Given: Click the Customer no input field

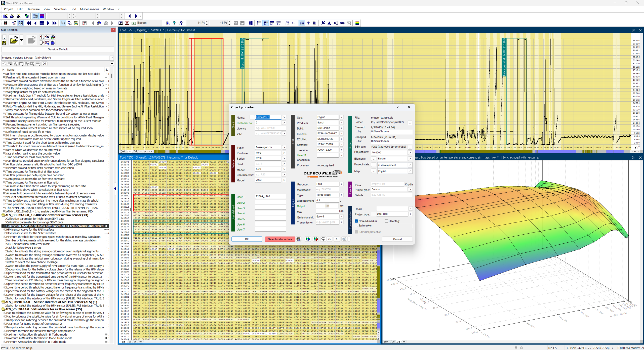Looking at the screenshot, I should [x=268, y=123].
